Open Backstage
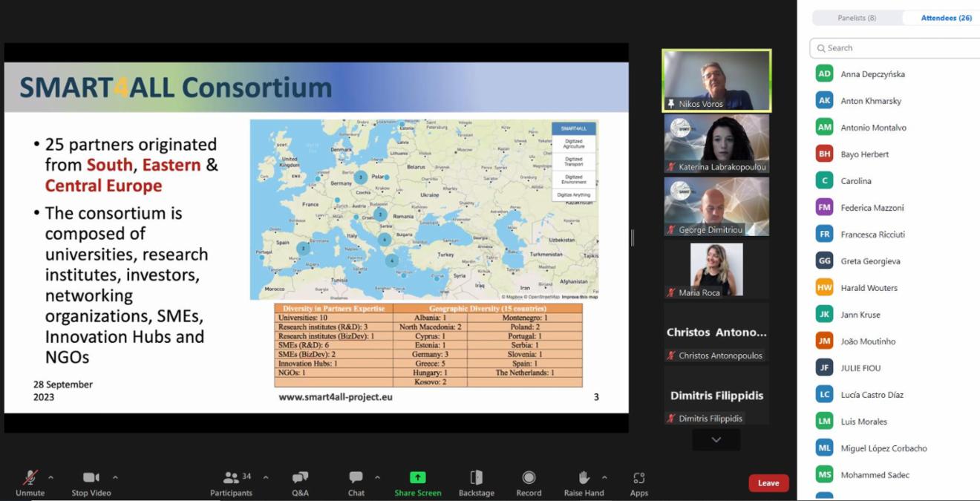The height and width of the screenshot is (501, 980). click(476, 482)
